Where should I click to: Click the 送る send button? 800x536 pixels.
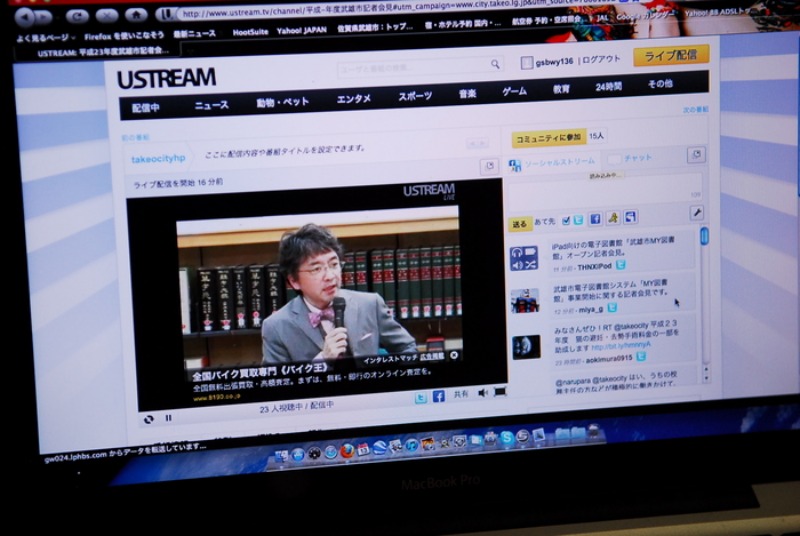[x=519, y=224]
